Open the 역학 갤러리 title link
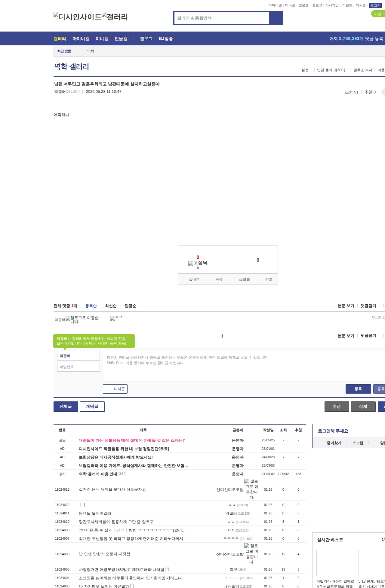Viewport: 385px width, 588px height. 72,66
